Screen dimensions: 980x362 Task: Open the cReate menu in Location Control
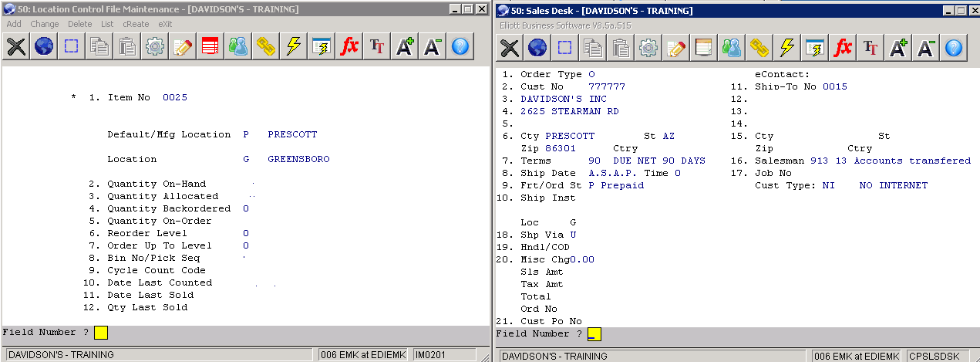click(136, 24)
